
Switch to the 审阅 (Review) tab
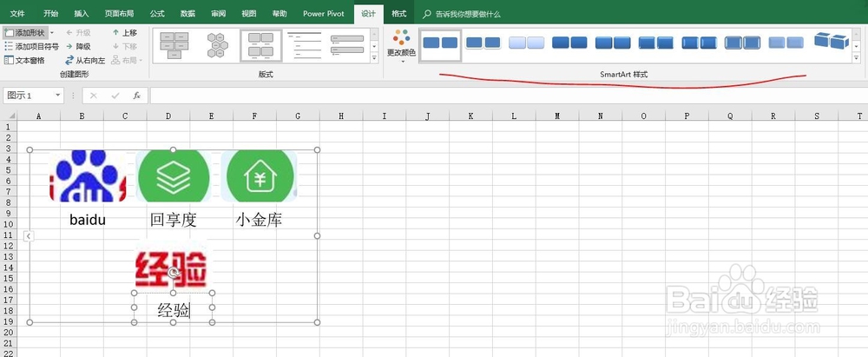tap(218, 14)
